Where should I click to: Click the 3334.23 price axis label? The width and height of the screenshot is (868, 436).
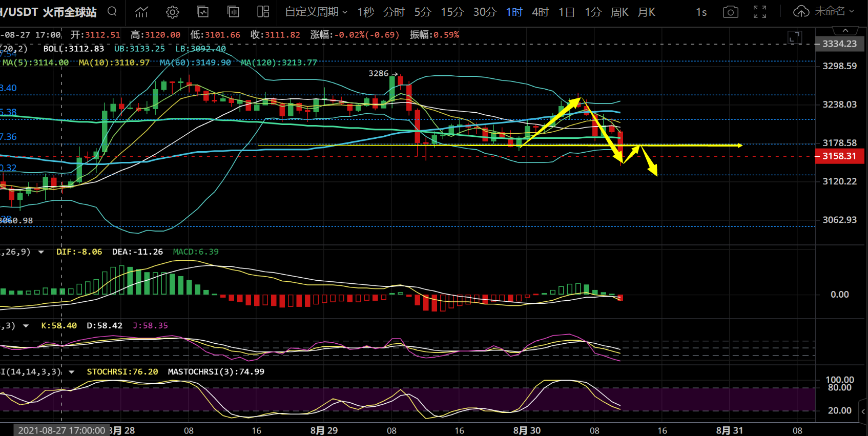tap(839, 44)
